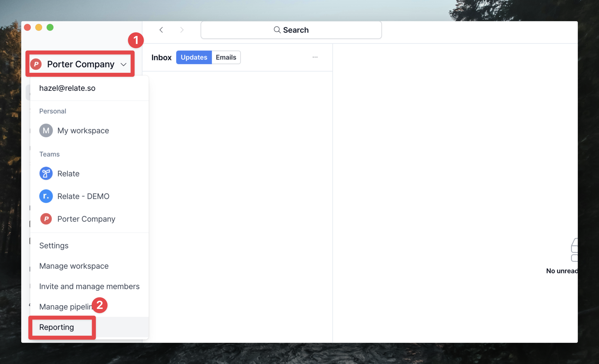Click the Relate team logo icon

coord(46,173)
